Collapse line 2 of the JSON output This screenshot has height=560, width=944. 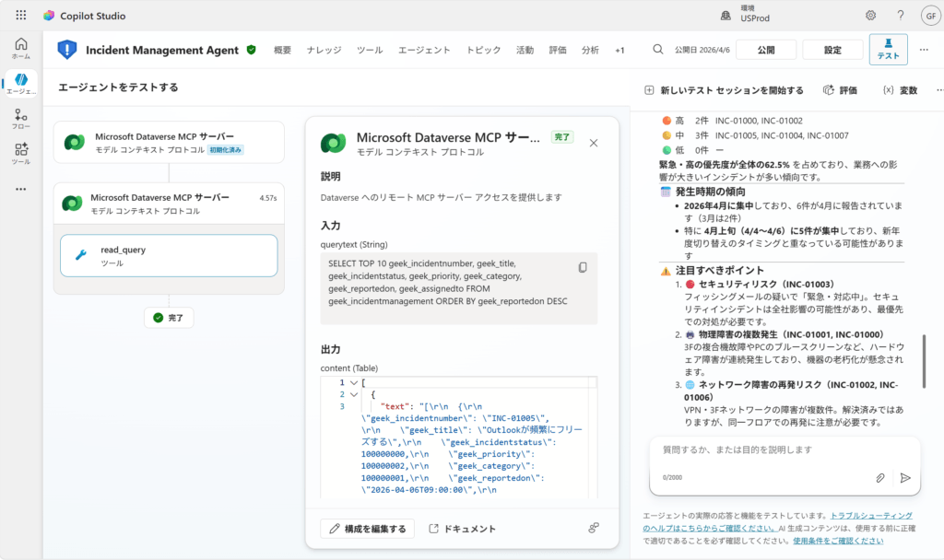pos(353,394)
